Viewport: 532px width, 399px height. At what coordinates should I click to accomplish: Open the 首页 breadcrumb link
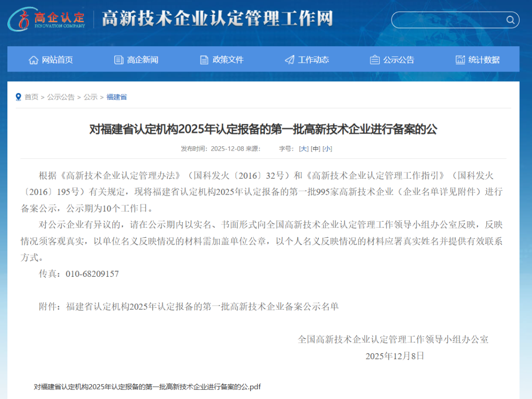click(x=31, y=97)
